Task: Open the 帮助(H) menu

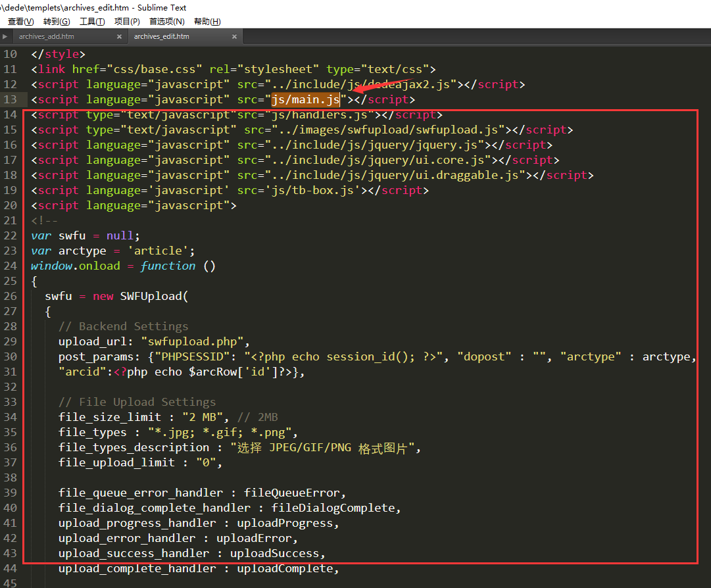Action: (207, 22)
